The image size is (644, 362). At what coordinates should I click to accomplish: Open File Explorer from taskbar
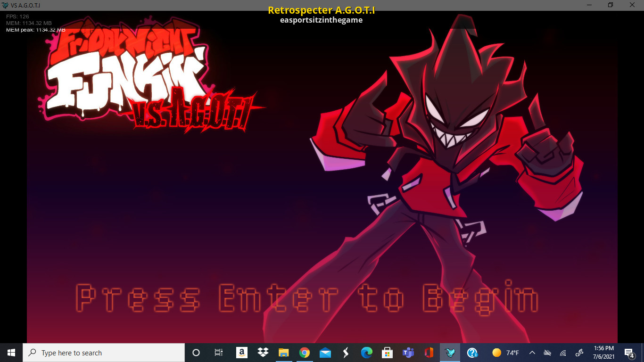point(283,353)
